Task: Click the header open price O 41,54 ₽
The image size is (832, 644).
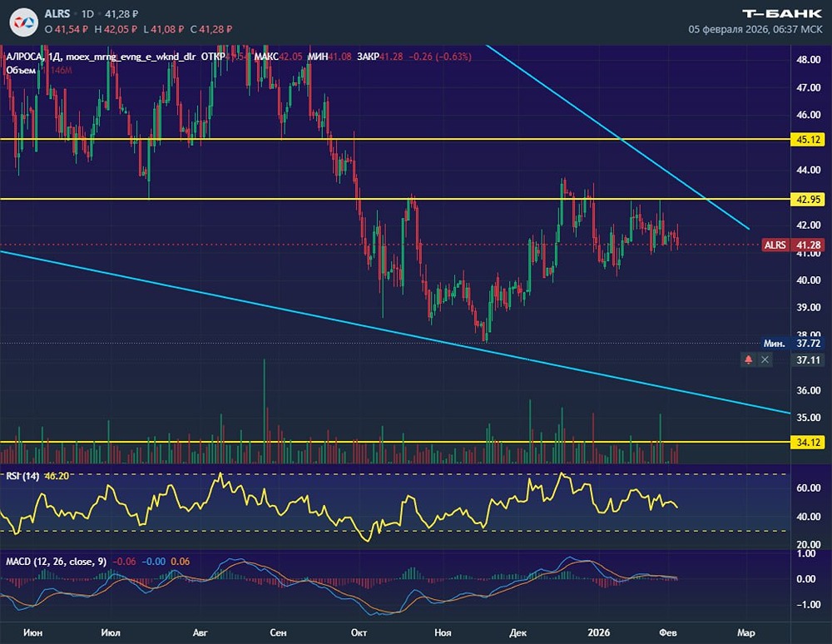Action: point(67,29)
